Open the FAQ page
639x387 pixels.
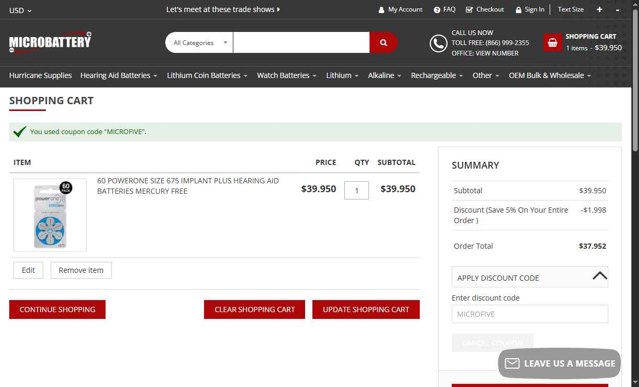click(444, 9)
